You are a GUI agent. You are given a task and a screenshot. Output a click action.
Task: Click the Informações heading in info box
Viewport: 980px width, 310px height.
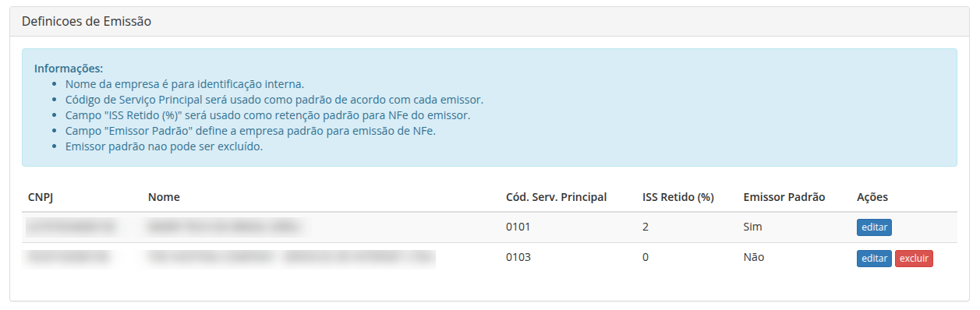tap(69, 69)
